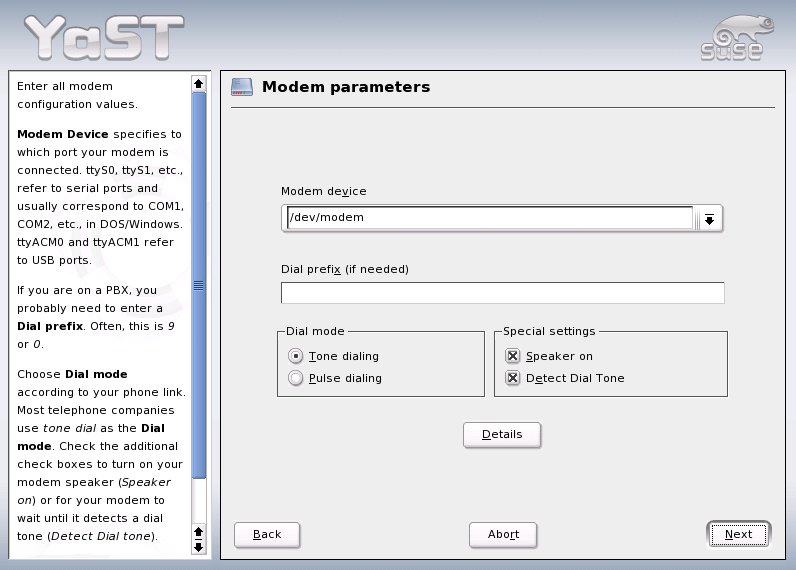Click the bottom scroll down arrow in help panel
The width and height of the screenshot is (796, 570).
[x=198, y=547]
